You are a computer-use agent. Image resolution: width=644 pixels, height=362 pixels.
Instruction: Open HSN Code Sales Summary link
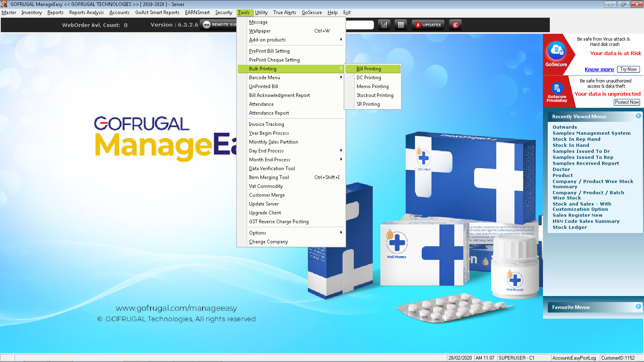pyautogui.click(x=586, y=221)
